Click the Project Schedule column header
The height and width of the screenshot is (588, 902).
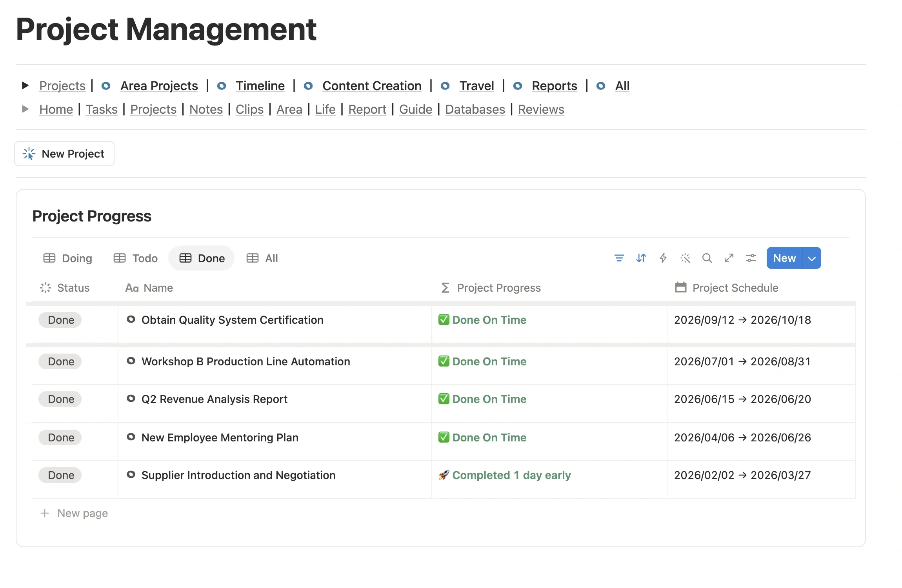pos(726,288)
